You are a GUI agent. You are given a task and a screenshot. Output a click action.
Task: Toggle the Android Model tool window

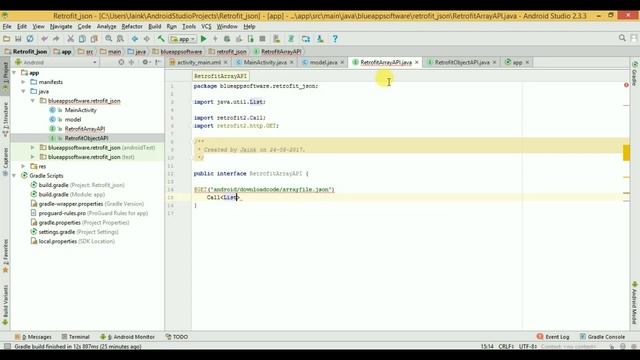tap(635, 302)
